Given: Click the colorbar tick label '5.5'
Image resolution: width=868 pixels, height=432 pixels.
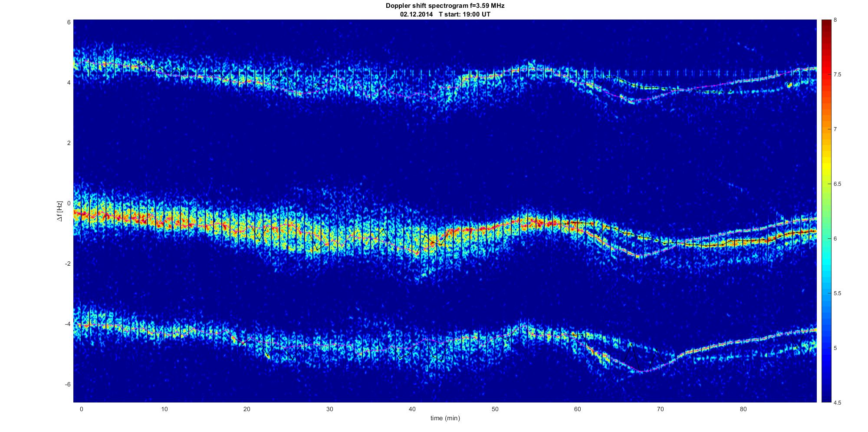Looking at the screenshot, I should 837,293.
